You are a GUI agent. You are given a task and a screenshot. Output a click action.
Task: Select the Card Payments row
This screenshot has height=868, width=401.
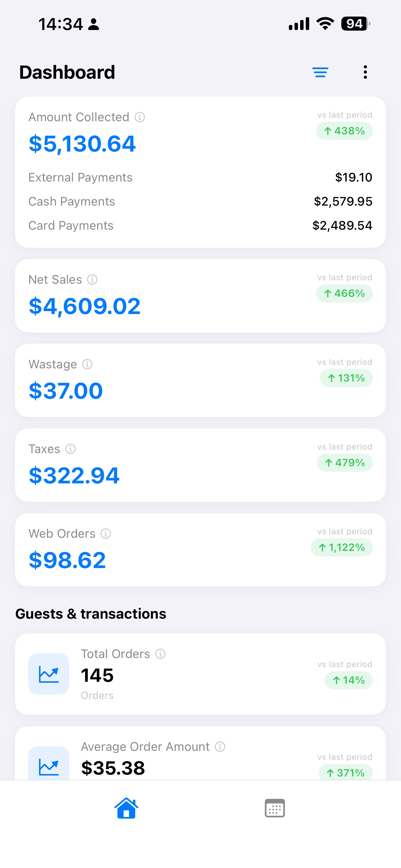click(200, 225)
